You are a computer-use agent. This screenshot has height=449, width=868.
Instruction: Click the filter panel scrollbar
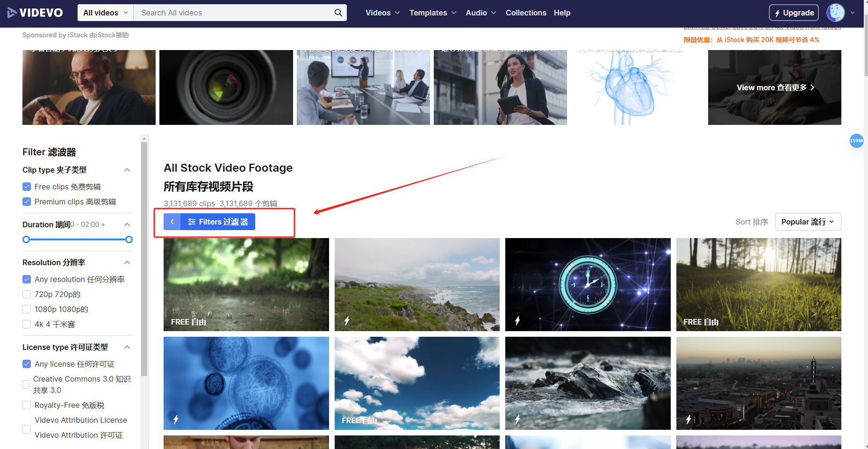click(144, 259)
